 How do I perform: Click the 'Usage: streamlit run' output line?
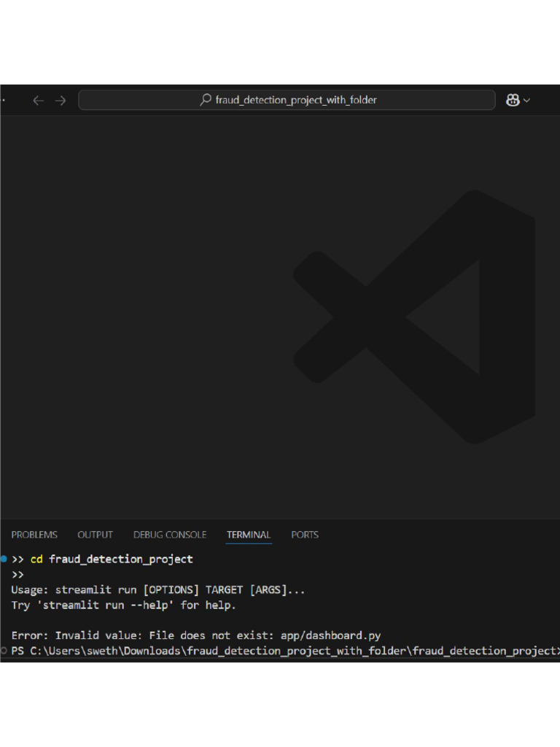pyautogui.click(x=157, y=589)
